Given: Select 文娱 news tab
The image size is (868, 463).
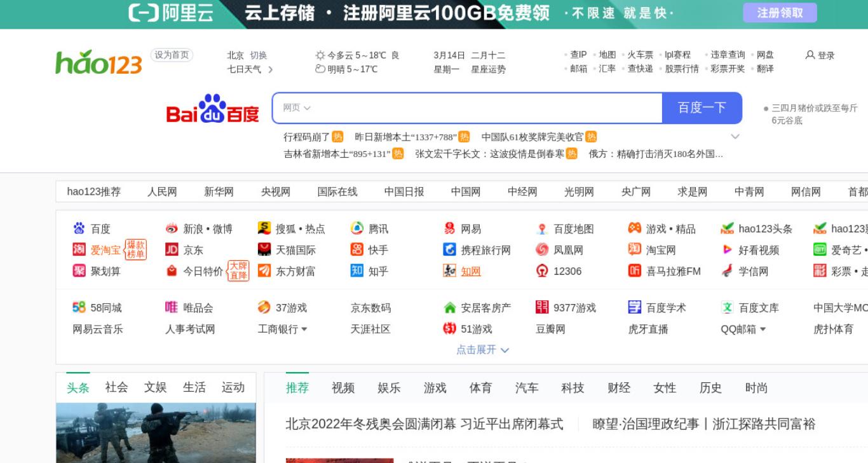Looking at the screenshot, I should pyautogui.click(x=155, y=387).
